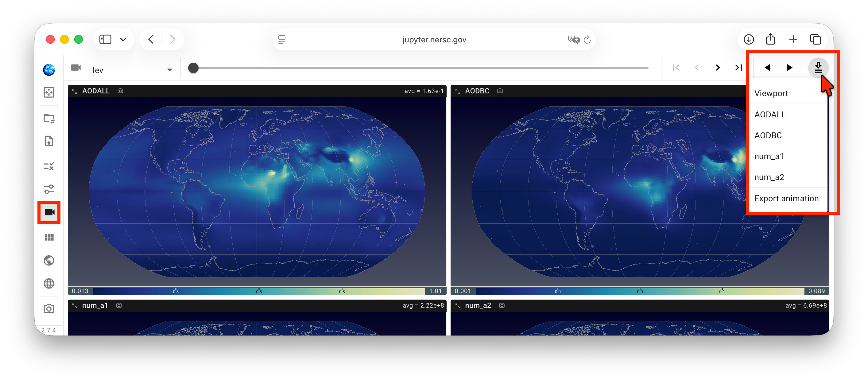
Task: Open a new browser tab
Action: click(x=793, y=39)
